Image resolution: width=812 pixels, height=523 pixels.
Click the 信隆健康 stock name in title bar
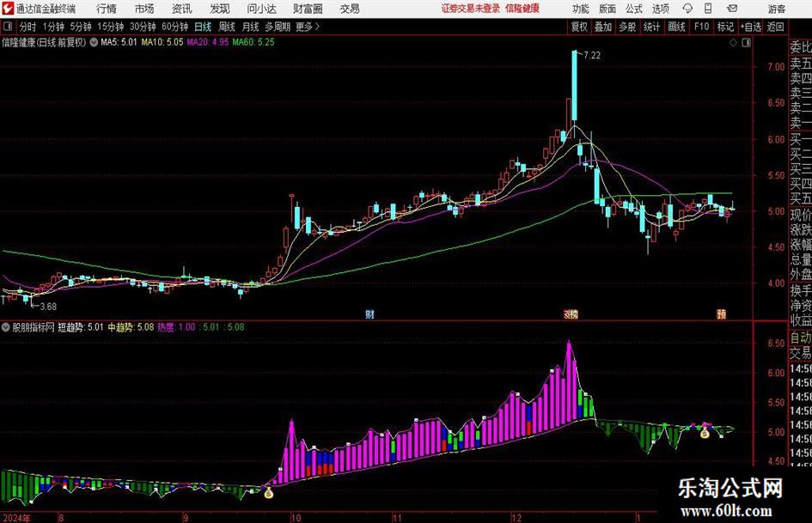[522, 9]
